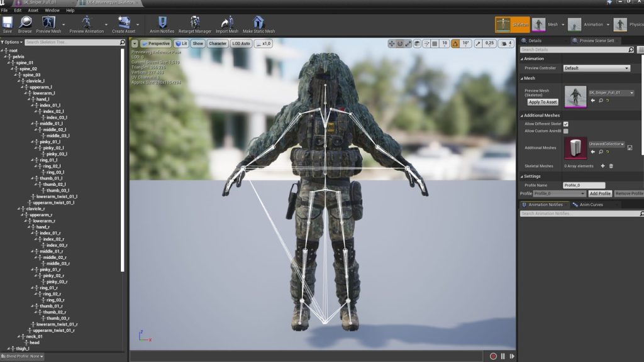Enable the Allow Custom AnimBP checkbox
The image size is (644, 362).
tap(566, 131)
